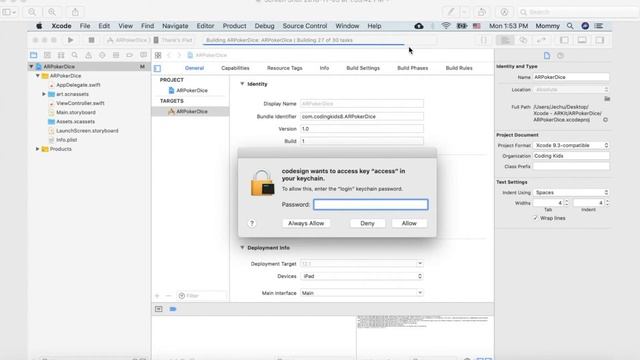Open the Product menu
This screenshot has width=640, height=360.
[x=234, y=26]
